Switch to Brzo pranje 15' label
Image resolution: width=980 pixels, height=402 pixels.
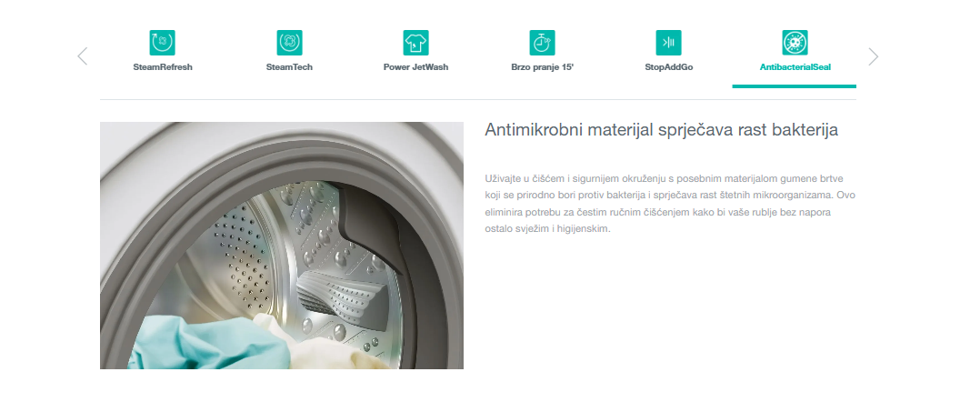(x=543, y=67)
